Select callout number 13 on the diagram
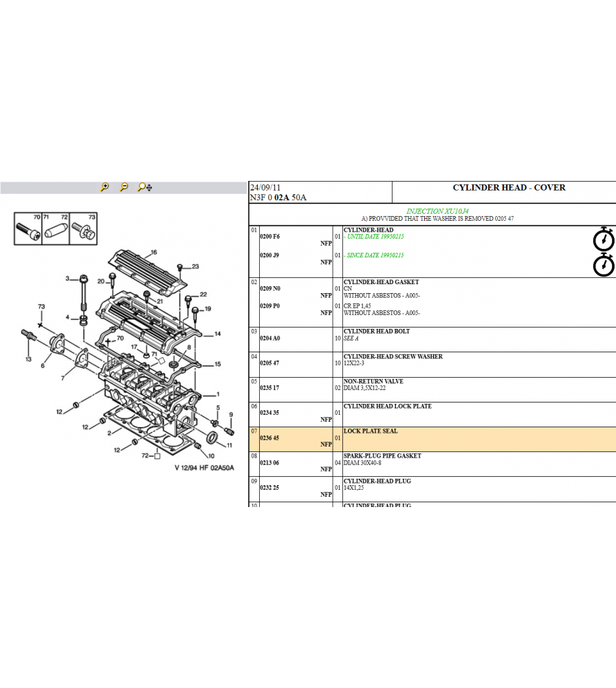This screenshot has width=616, height=688. (x=28, y=359)
